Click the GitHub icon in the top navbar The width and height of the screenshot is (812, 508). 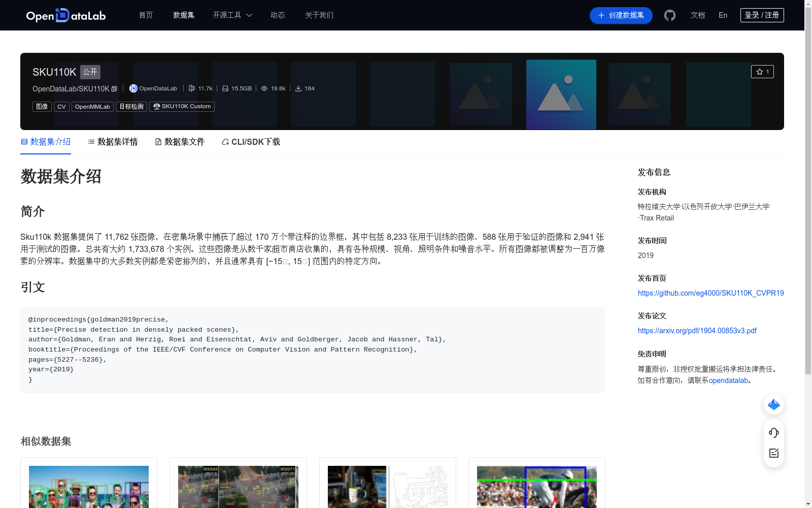[670, 15]
